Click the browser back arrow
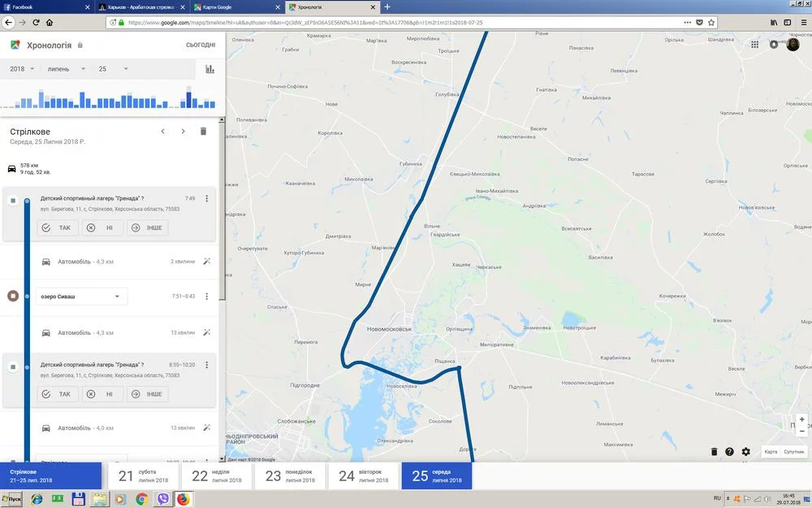The width and height of the screenshot is (812, 508). [8, 22]
